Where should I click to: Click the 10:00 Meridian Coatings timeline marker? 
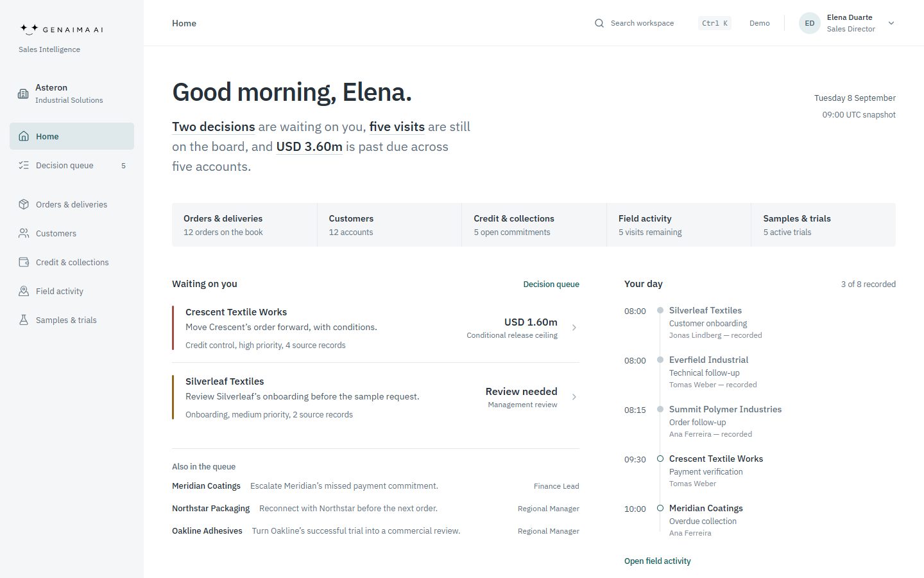(x=660, y=508)
